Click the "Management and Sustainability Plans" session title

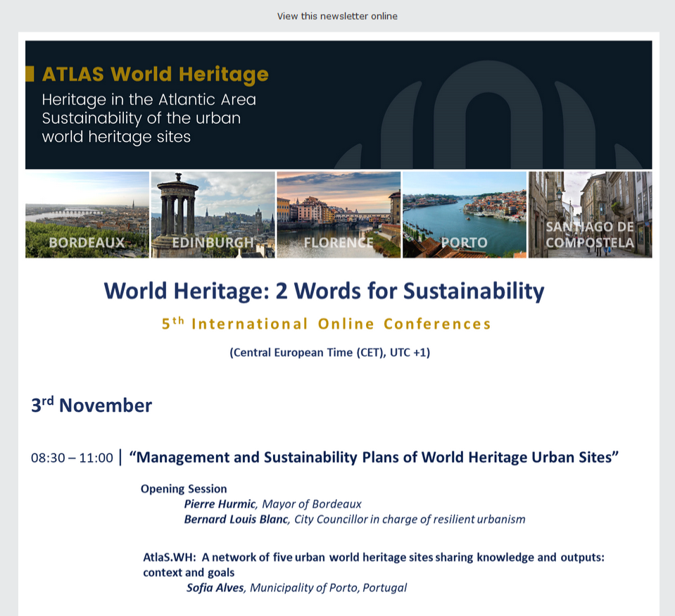pyautogui.click(x=374, y=457)
